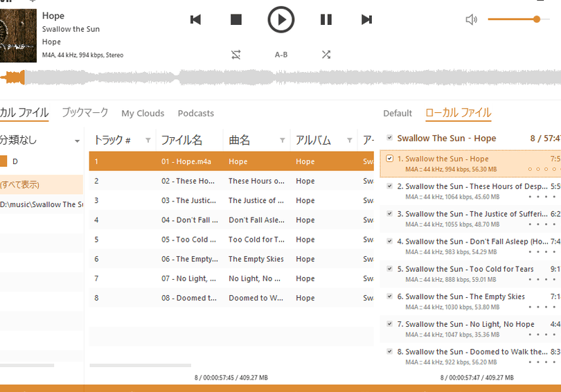The width and height of the screenshot is (561, 392).
Task: Adjust the orange volume slider
Action: [519, 19]
